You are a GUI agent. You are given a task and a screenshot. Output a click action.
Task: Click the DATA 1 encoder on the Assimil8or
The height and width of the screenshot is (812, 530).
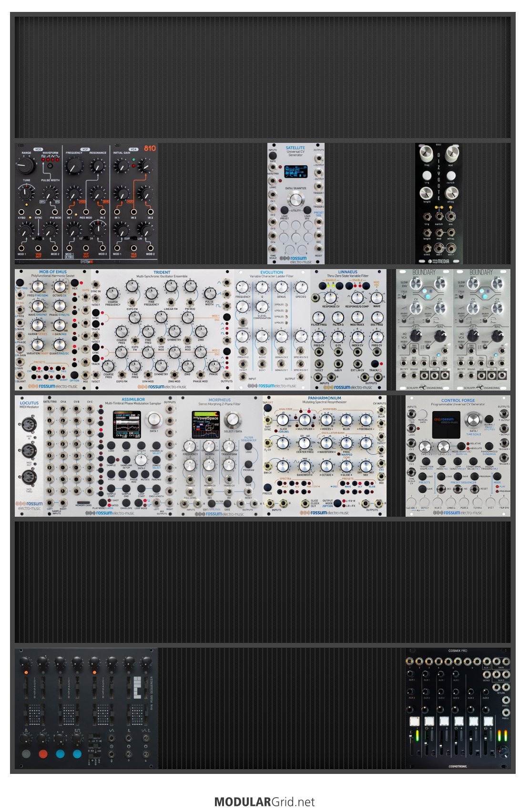[x=154, y=419]
